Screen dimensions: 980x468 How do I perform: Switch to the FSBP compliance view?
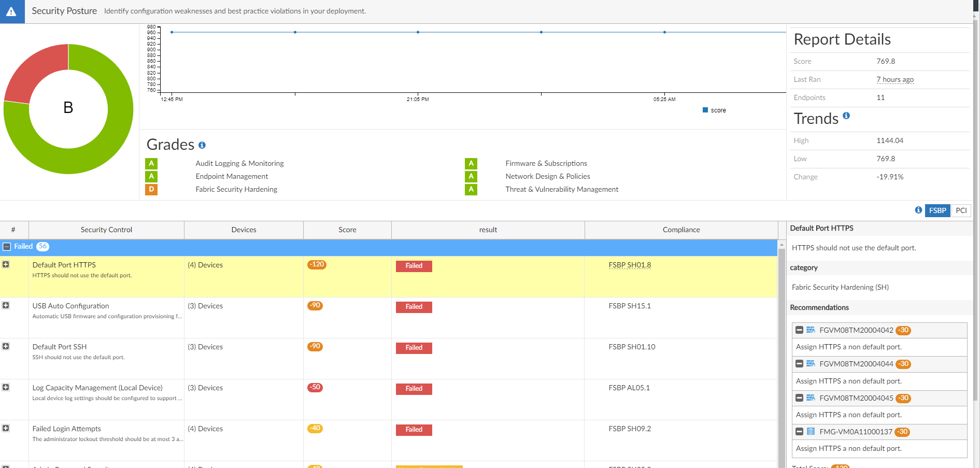click(x=937, y=210)
